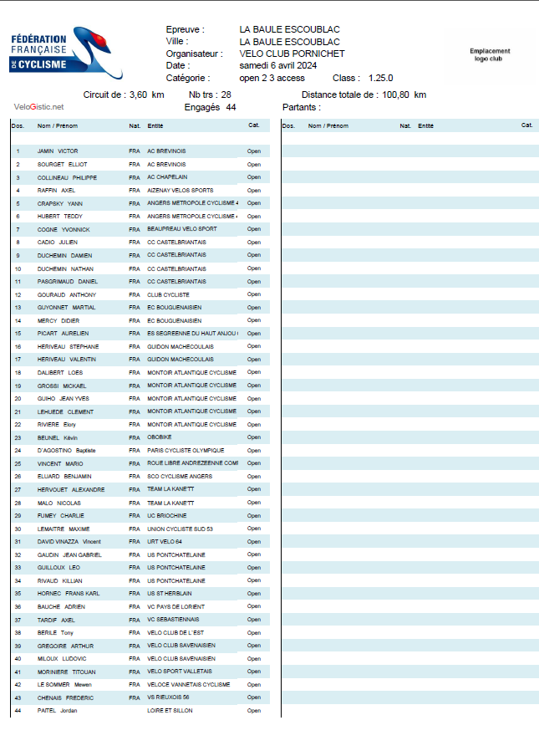Select rider 'GUILLOUX LEO'
This screenshot has height=756, width=539.
[58, 568]
